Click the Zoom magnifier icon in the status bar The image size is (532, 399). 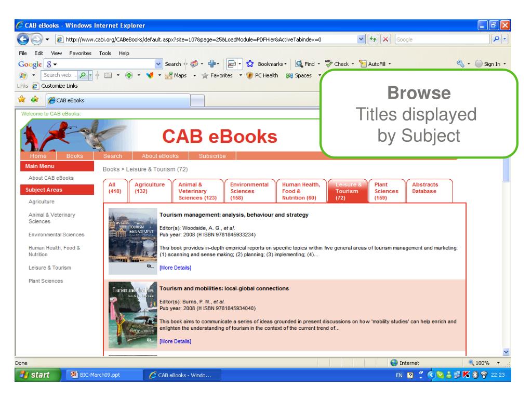point(471,363)
